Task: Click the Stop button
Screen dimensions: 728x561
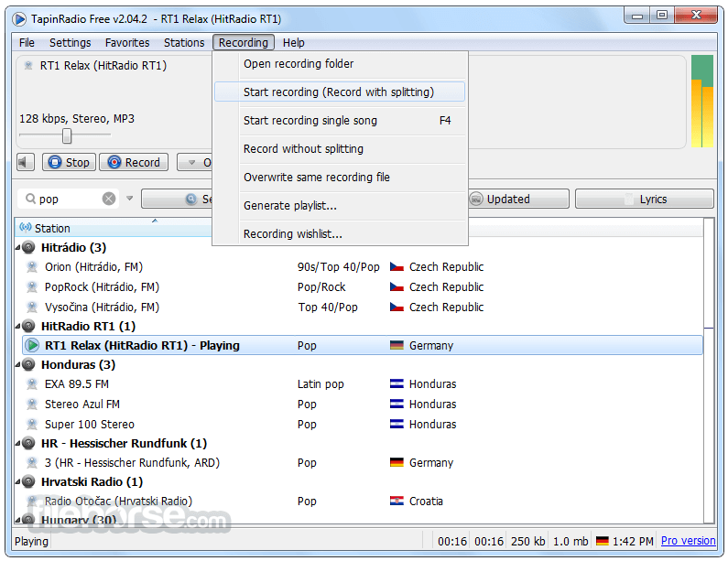Action: pos(69,162)
